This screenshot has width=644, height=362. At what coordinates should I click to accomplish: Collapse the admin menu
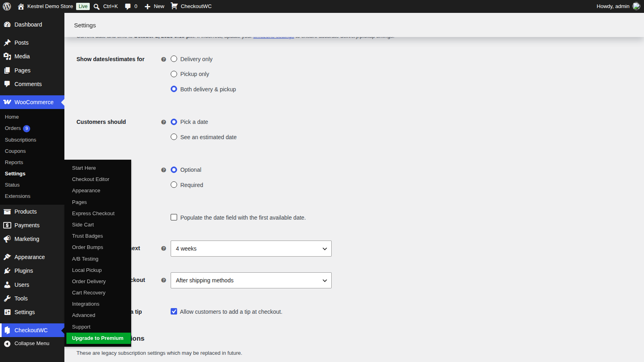point(32,343)
